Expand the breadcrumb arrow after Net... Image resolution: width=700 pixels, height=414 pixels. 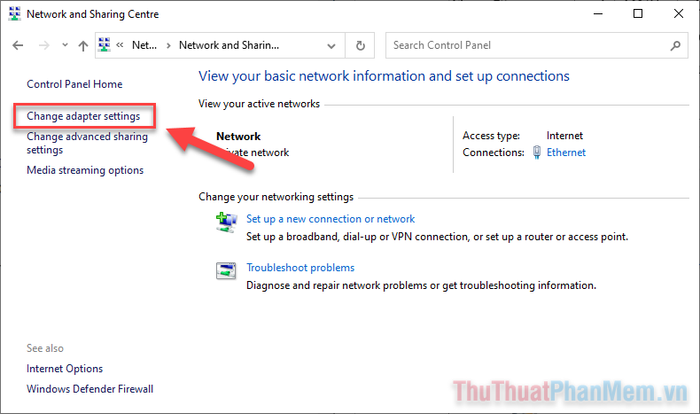[x=168, y=46]
